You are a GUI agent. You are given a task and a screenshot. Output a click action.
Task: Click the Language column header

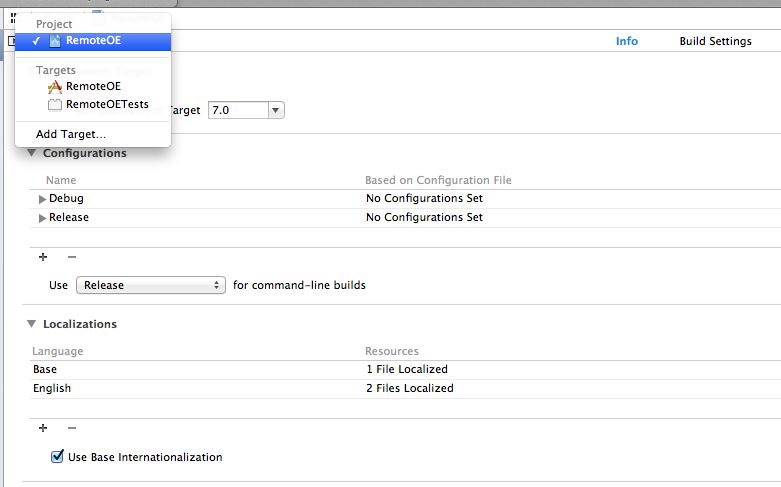pyautogui.click(x=57, y=352)
